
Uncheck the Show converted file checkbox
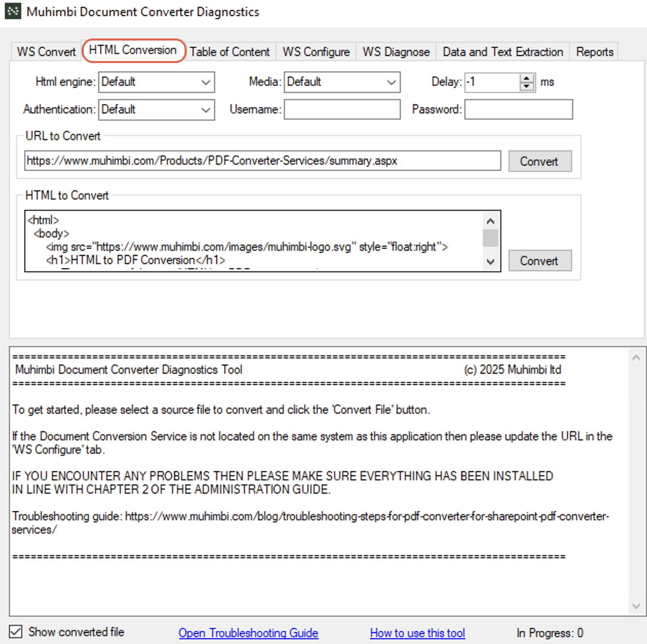pyautogui.click(x=16, y=632)
